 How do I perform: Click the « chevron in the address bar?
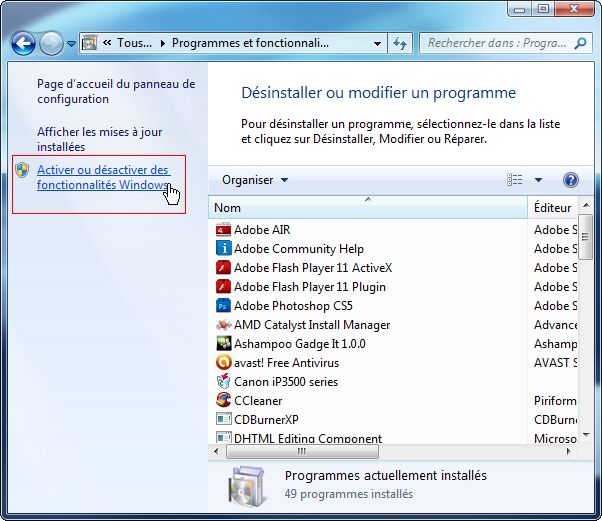107,42
